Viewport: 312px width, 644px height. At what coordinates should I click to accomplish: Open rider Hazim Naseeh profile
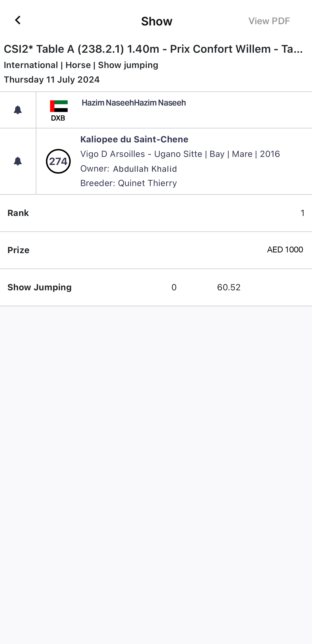coord(134,103)
